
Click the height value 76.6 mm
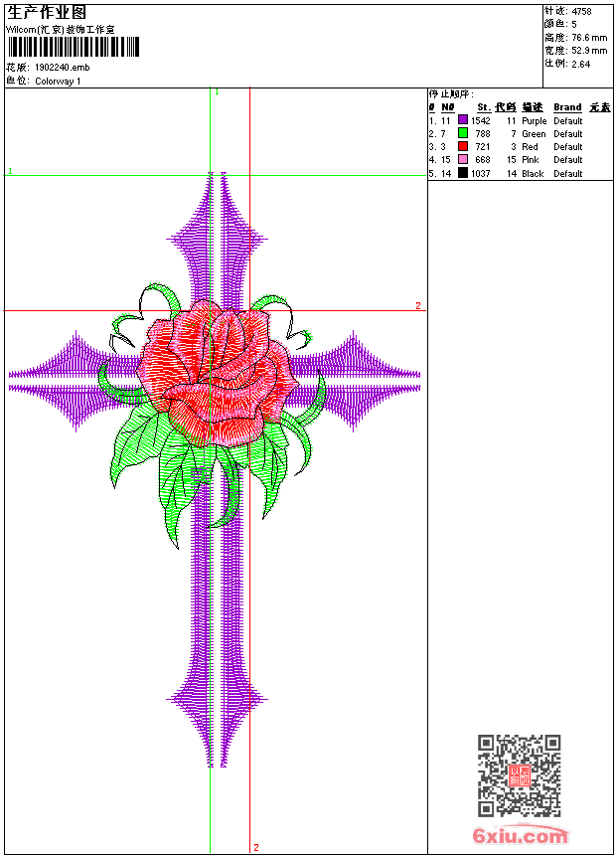click(x=589, y=38)
